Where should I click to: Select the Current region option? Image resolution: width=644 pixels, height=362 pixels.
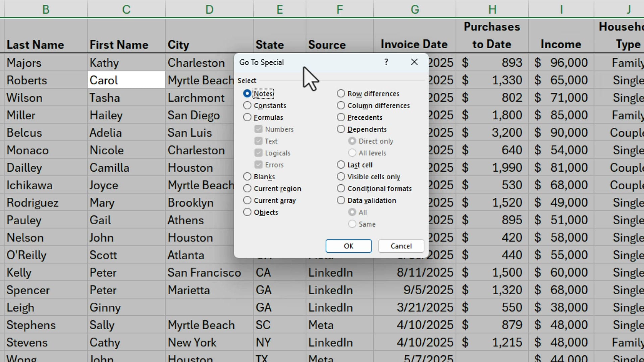pos(247,188)
